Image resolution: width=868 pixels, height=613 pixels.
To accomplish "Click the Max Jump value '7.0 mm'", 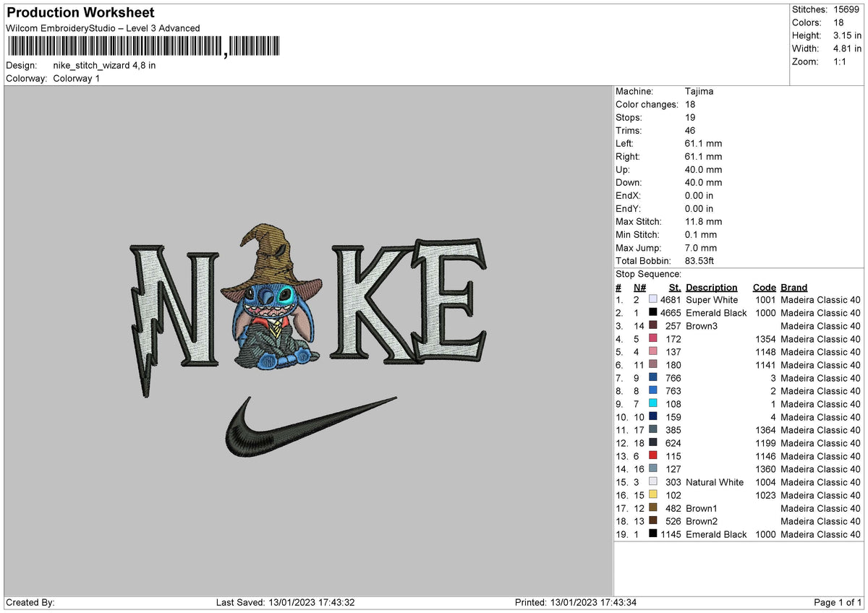I will click(x=701, y=247).
